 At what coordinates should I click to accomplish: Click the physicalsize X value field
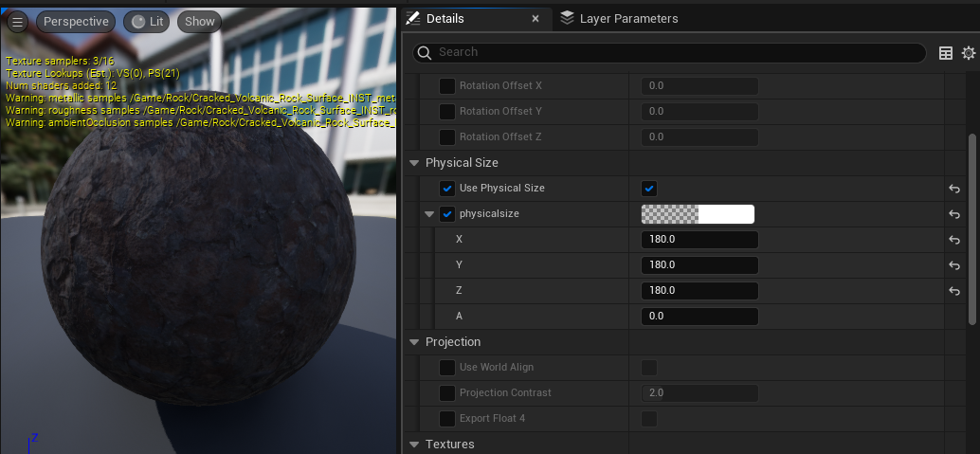699,240
